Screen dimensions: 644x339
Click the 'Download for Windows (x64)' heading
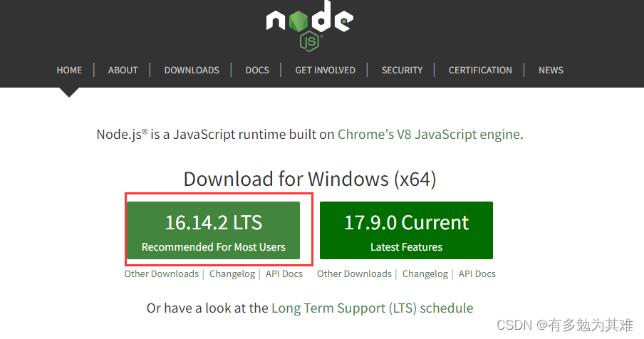310,179
